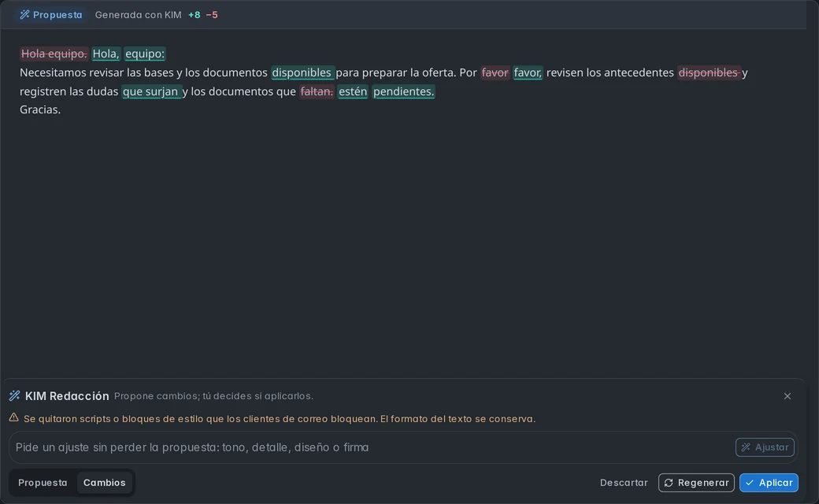Apply the changes with Aplicar
Viewport: 819px width, 504px height.
click(769, 483)
